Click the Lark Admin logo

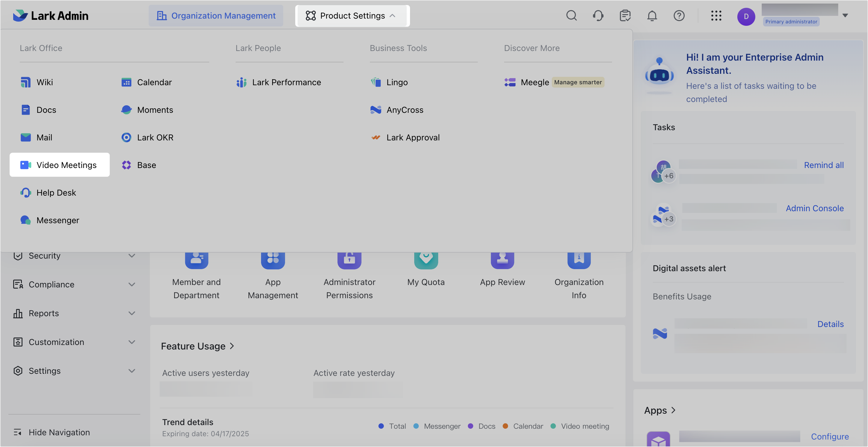point(51,16)
